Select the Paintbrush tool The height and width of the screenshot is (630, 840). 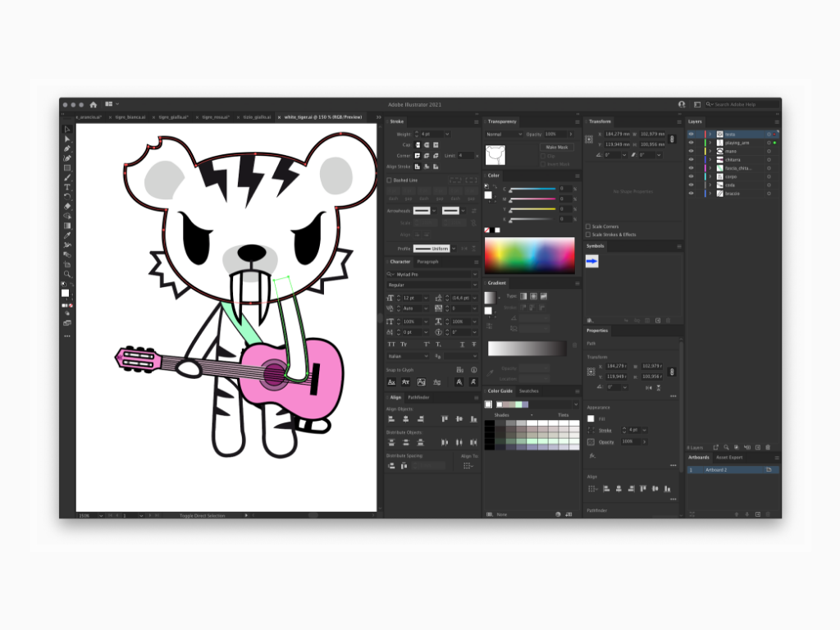tap(67, 177)
